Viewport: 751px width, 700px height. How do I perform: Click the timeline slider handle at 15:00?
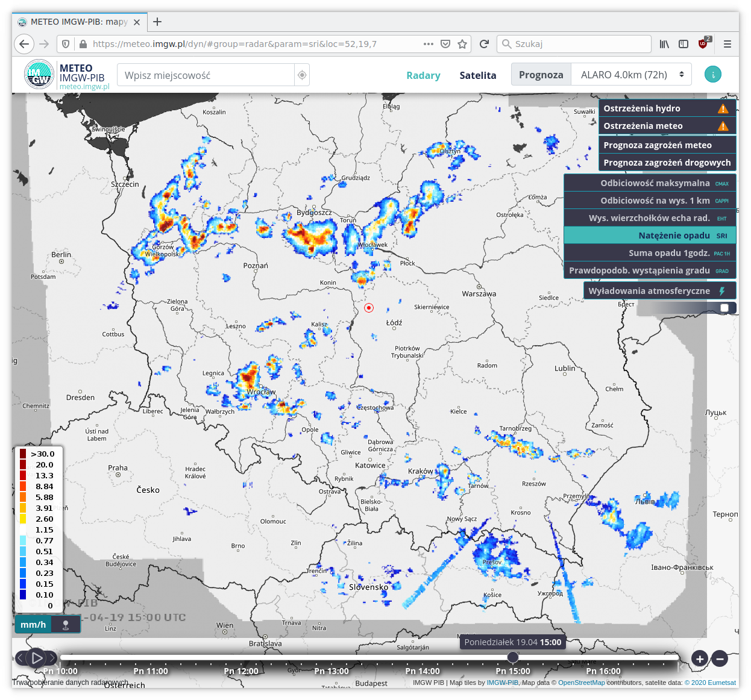(513, 657)
